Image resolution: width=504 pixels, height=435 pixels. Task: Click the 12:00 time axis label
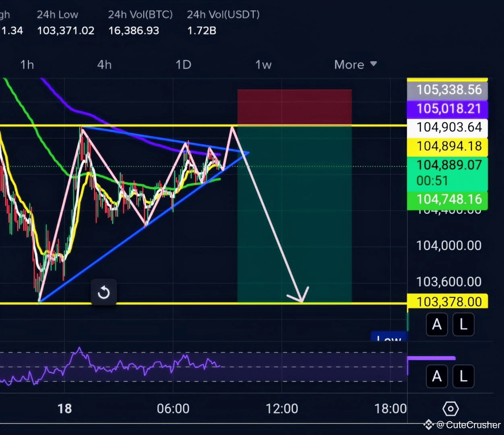(x=282, y=409)
